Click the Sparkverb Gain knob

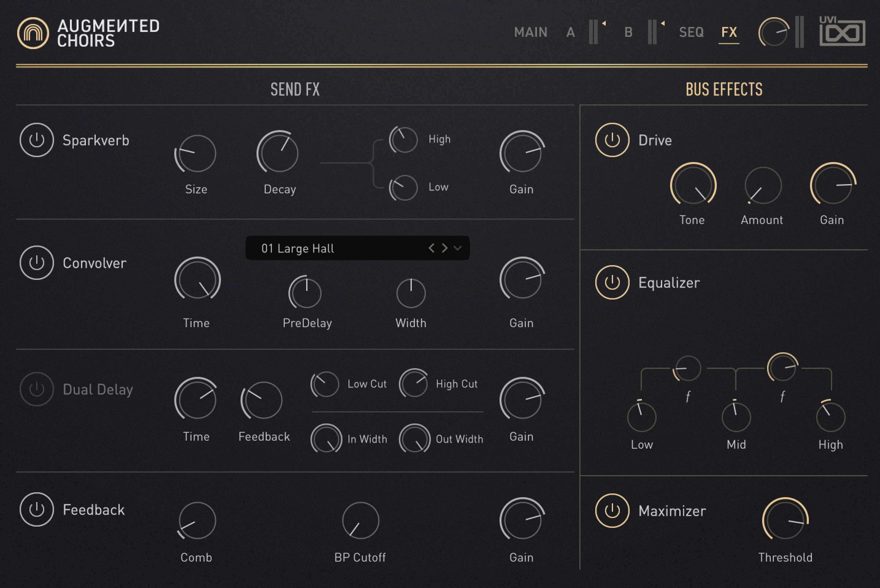tap(522, 152)
